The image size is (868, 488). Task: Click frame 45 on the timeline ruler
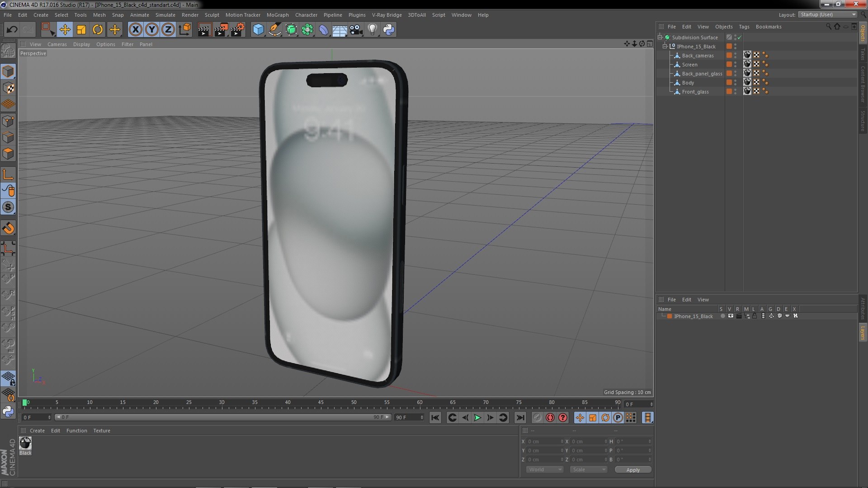click(x=321, y=403)
